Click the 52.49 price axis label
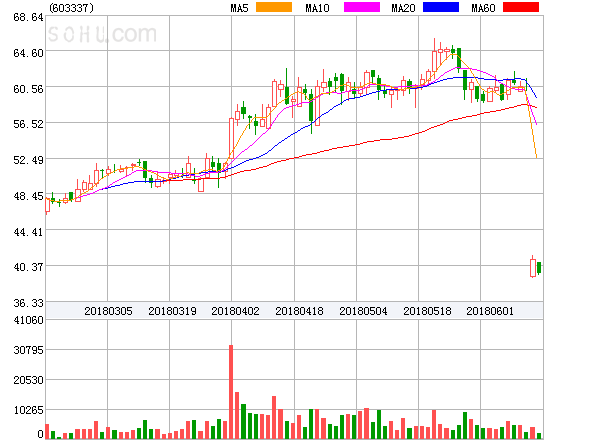Screen dimensions: 600x440 [x=28, y=160]
